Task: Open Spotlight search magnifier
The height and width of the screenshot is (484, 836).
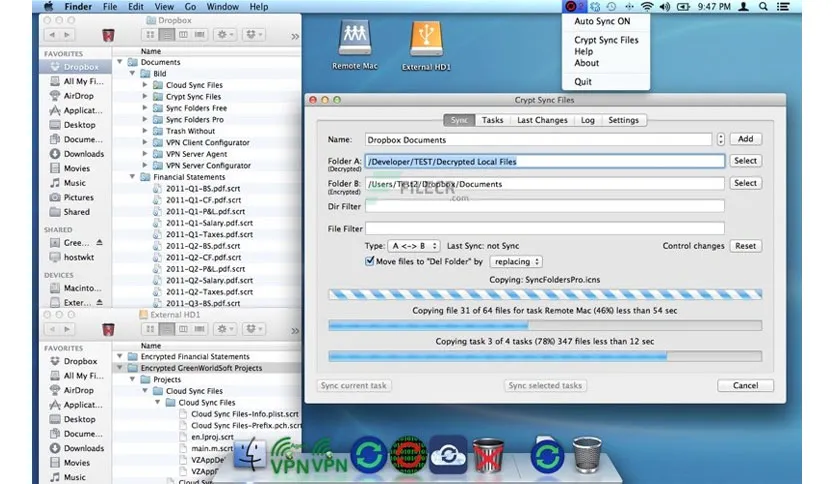Action: 763,6
